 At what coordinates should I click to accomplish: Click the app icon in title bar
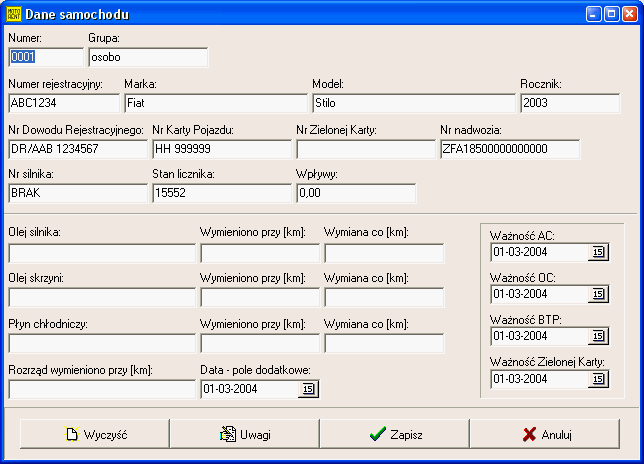pyautogui.click(x=15, y=15)
